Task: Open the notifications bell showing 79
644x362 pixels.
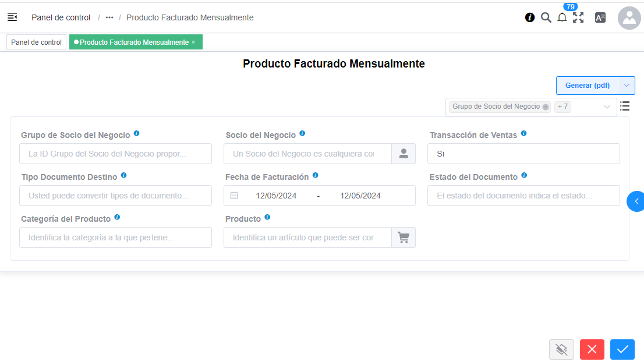Action: click(x=562, y=17)
